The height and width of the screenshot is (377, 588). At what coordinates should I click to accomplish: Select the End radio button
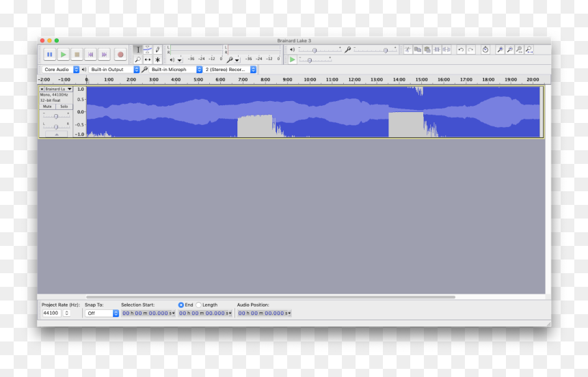tap(181, 305)
